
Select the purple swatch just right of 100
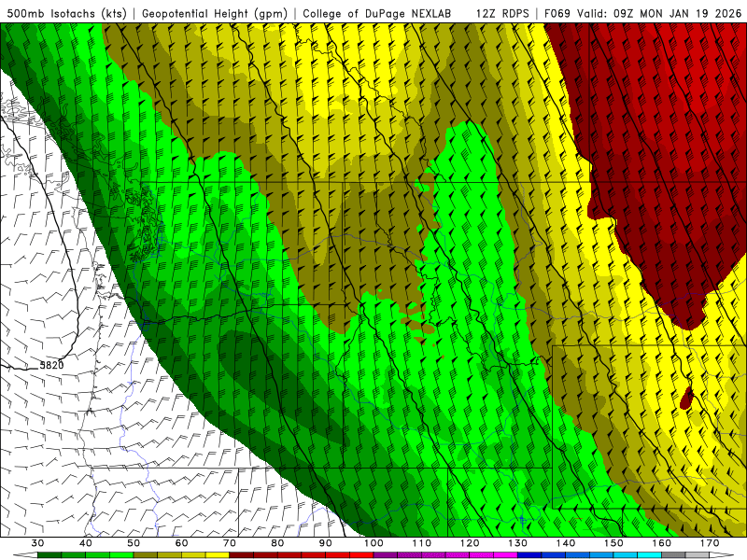click(386, 555)
